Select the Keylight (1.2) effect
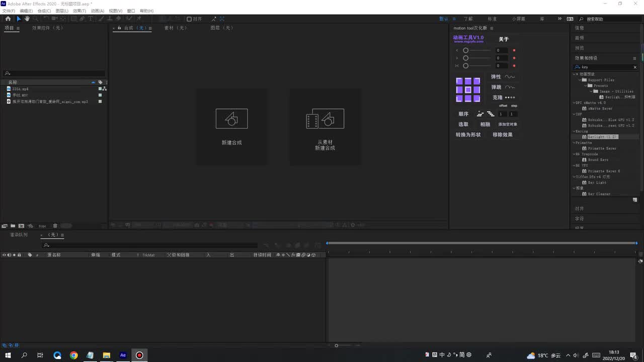This screenshot has height=362, width=644. point(602,137)
